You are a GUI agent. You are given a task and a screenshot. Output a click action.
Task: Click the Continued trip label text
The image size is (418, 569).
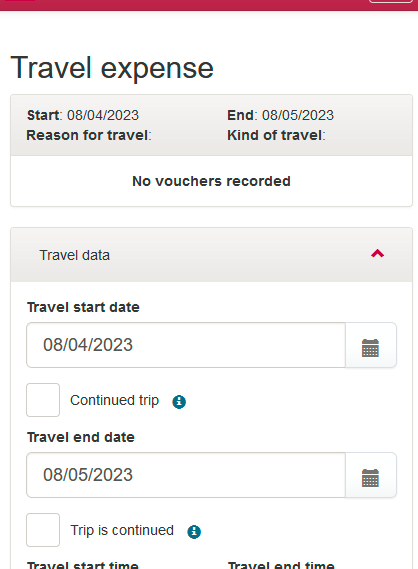pyautogui.click(x=114, y=400)
